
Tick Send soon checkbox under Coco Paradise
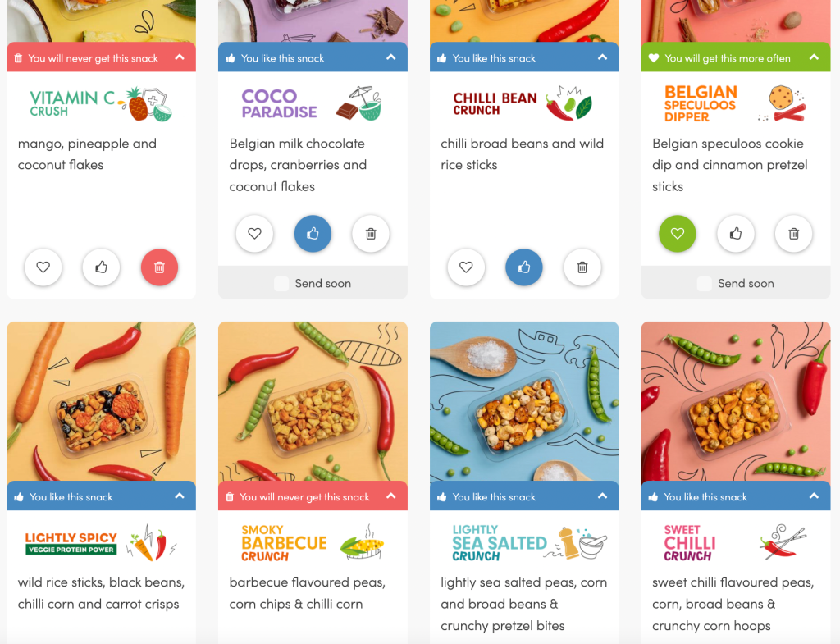point(281,284)
